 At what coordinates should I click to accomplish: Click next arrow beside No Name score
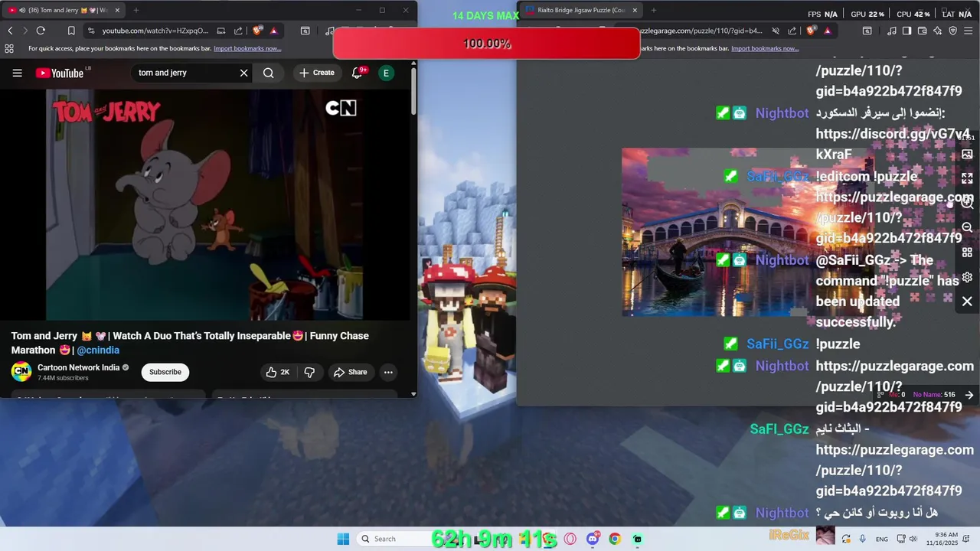click(969, 395)
